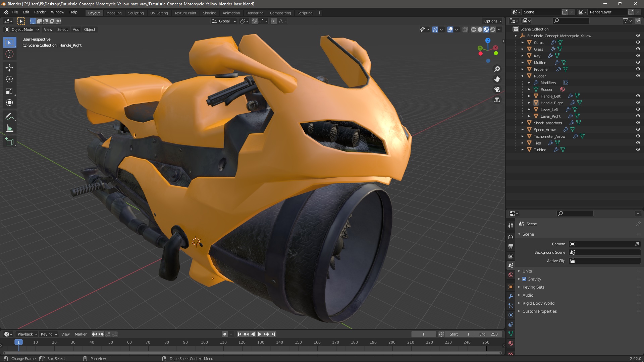Viewport: 644px width, 362px height.
Task: Open Modifier properties wrench icon
Action: pyautogui.click(x=511, y=296)
